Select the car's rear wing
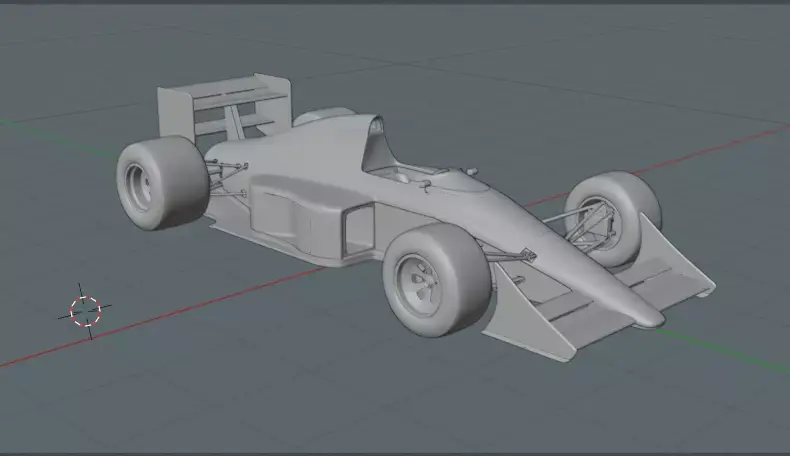790x456 pixels. click(x=224, y=107)
